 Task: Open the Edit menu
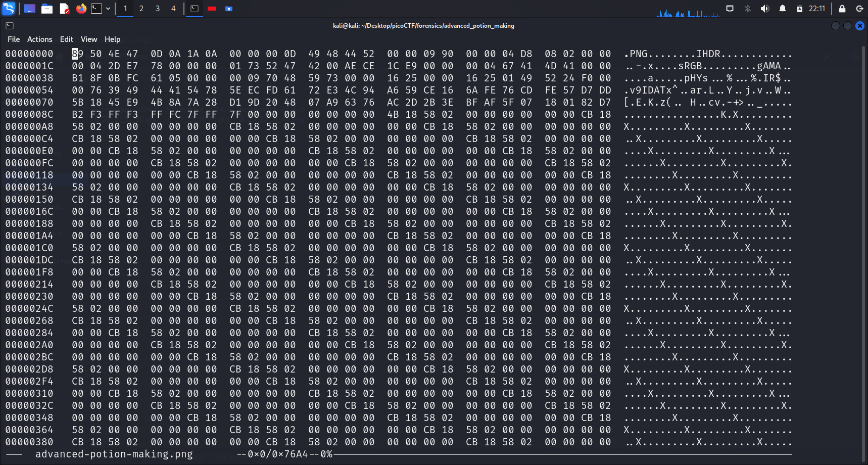(66, 39)
